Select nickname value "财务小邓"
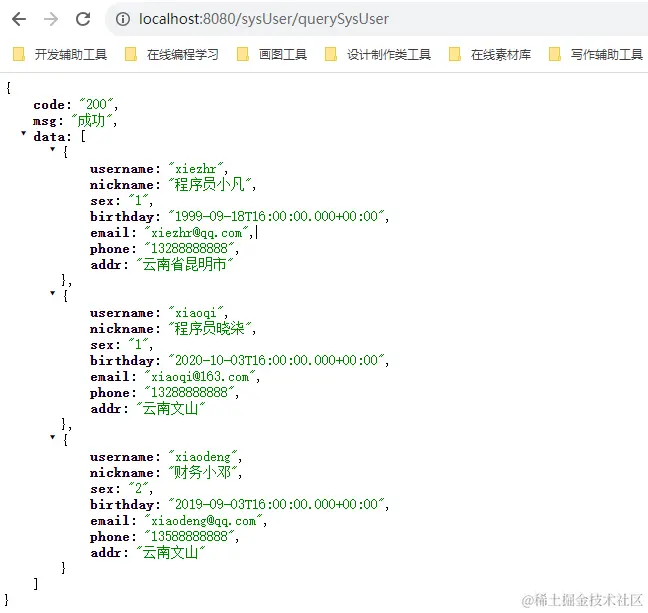Image resolution: width=648 pixels, height=613 pixels. [203, 472]
